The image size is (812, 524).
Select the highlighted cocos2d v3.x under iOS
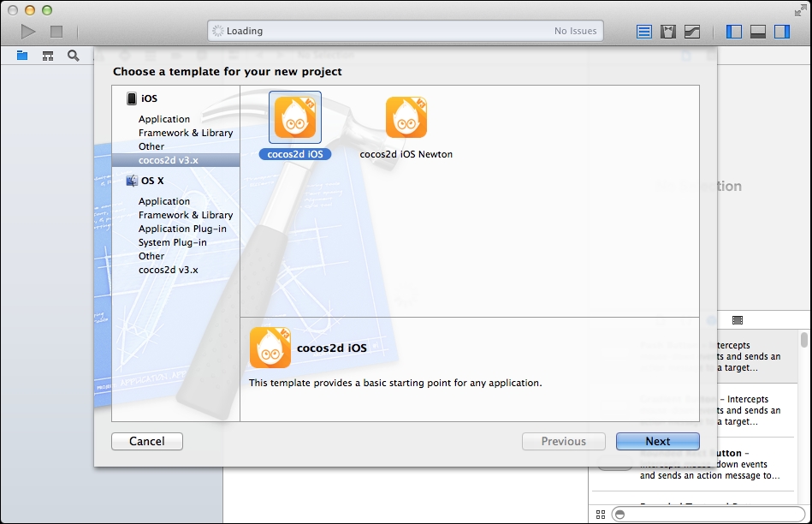point(175,160)
